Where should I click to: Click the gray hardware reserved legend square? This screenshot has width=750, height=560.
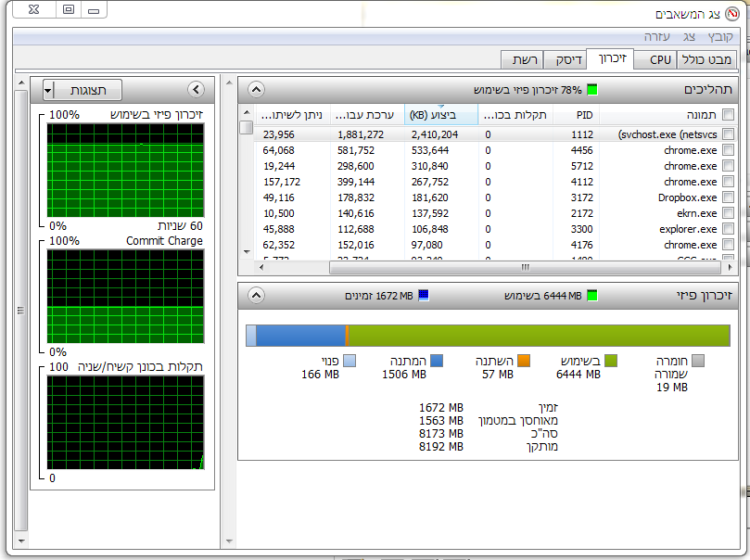coord(698,361)
